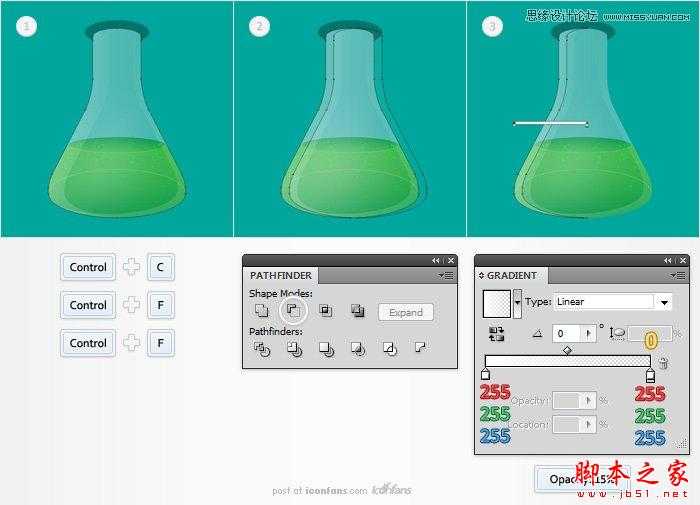Click the Unite shape mode icon
The image size is (700, 505).
[261, 310]
